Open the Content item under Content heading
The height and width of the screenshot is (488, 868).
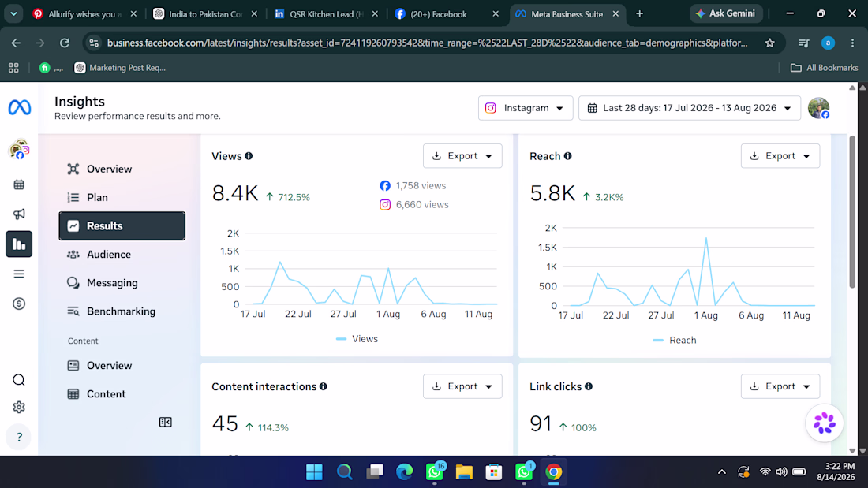[122, 394]
